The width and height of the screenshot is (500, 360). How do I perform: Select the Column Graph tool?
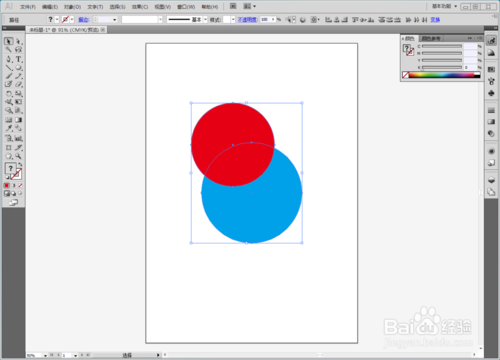tap(19, 138)
